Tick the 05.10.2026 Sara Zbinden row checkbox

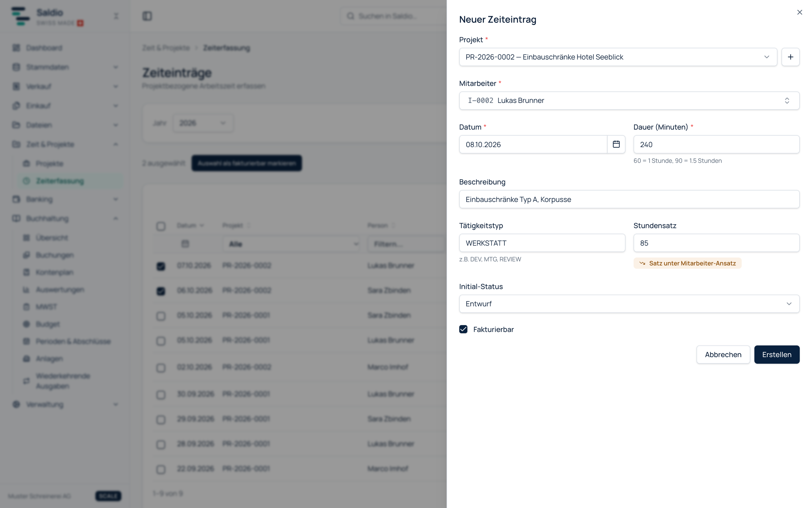tap(161, 316)
